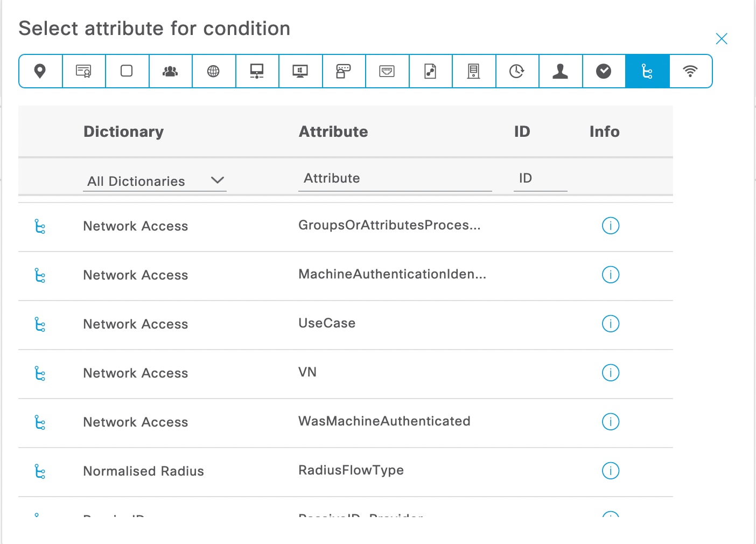Open the globe/web dictionary filter
The image size is (756, 544).
coord(214,71)
